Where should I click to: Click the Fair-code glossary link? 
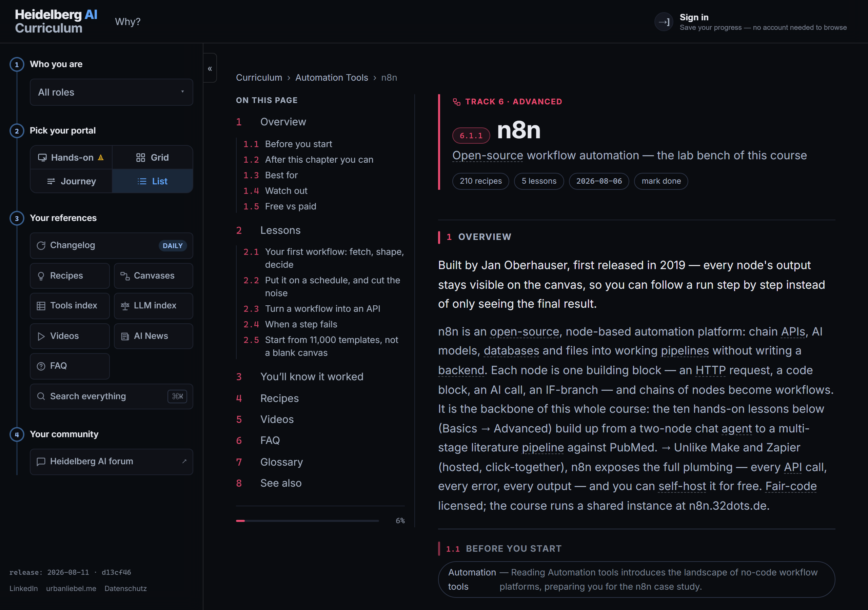click(x=791, y=486)
